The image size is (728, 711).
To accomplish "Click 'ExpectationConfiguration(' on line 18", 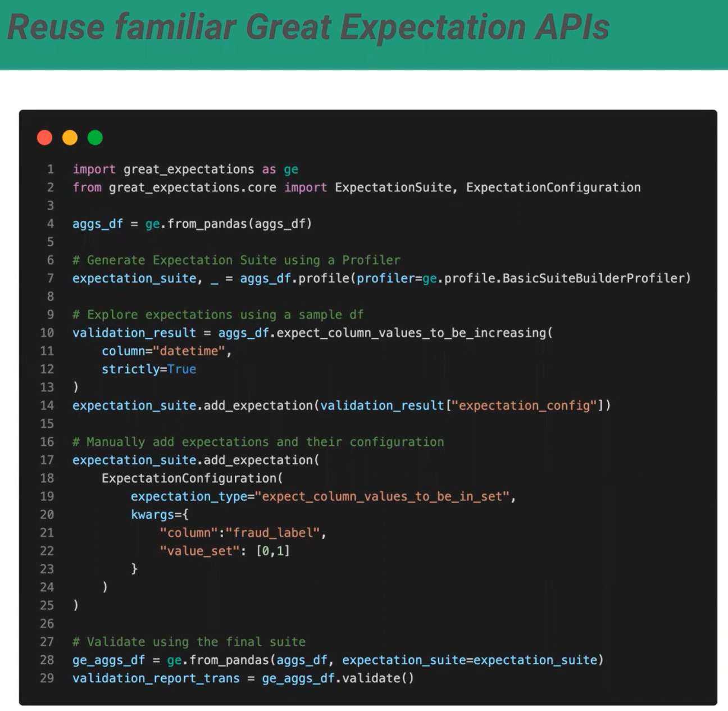I will point(193,478).
